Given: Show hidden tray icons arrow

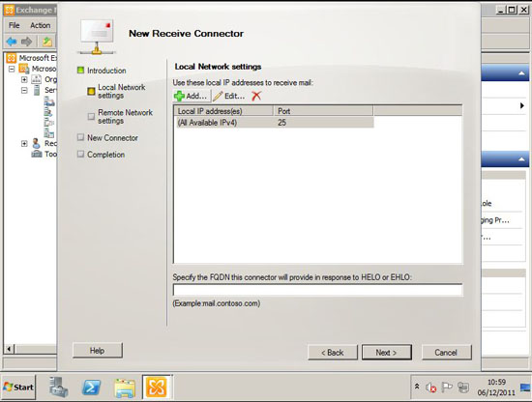Looking at the screenshot, I should coord(417,387).
